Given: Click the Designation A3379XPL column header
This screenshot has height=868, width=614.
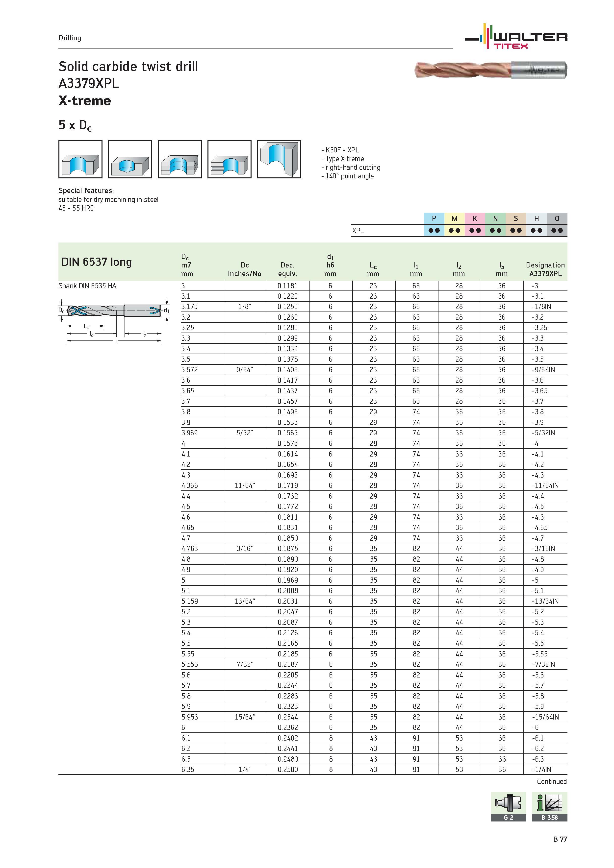Looking at the screenshot, I should pyautogui.click(x=545, y=269).
